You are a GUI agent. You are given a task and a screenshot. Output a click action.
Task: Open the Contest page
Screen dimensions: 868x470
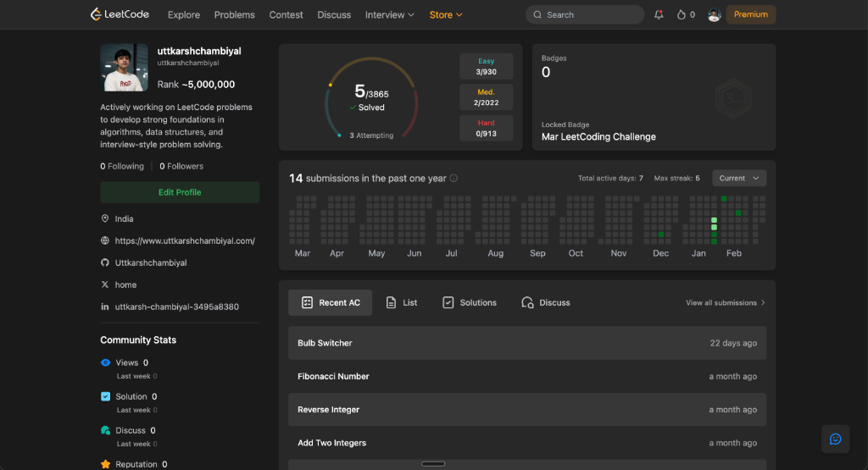[287, 15]
